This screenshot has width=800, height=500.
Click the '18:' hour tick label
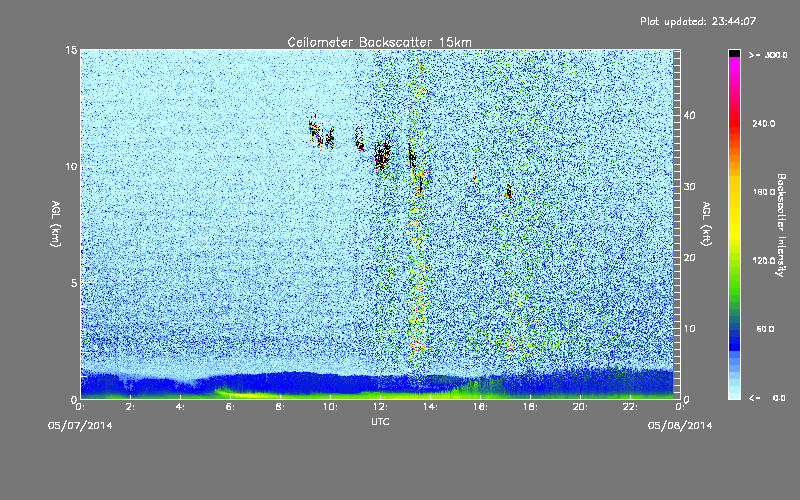pyautogui.click(x=530, y=407)
